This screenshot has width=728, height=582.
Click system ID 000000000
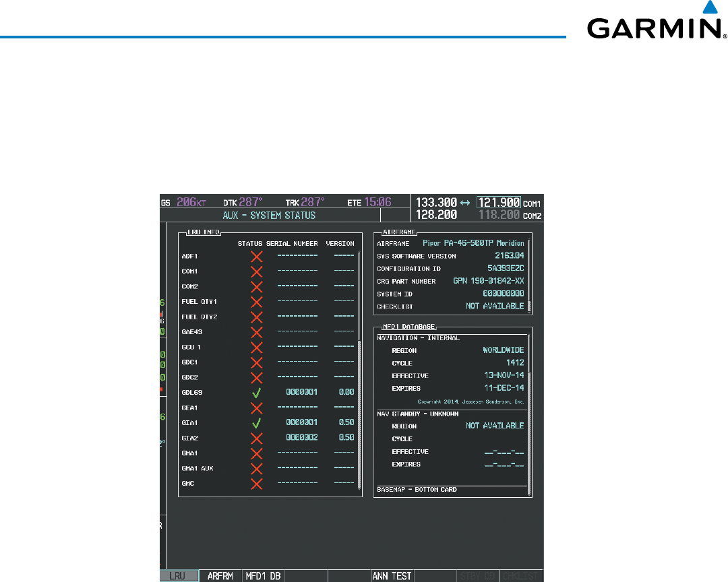tap(504, 293)
